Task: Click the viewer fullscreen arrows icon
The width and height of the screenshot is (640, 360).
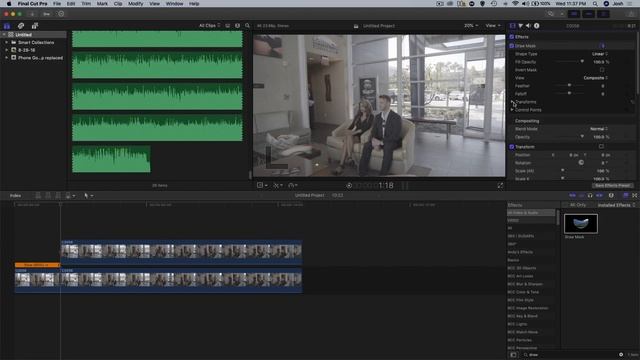Action: pos(500,185)
